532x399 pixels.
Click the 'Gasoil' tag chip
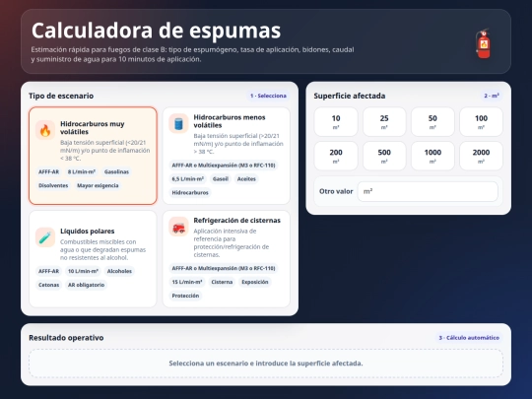pos(221,178)
